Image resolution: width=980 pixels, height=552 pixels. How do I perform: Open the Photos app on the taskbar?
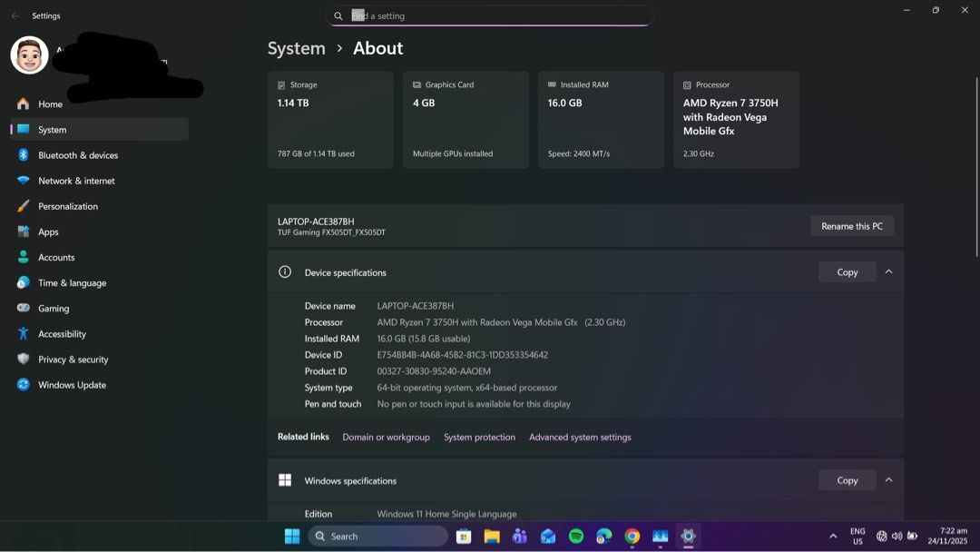(x=660, y=537)
